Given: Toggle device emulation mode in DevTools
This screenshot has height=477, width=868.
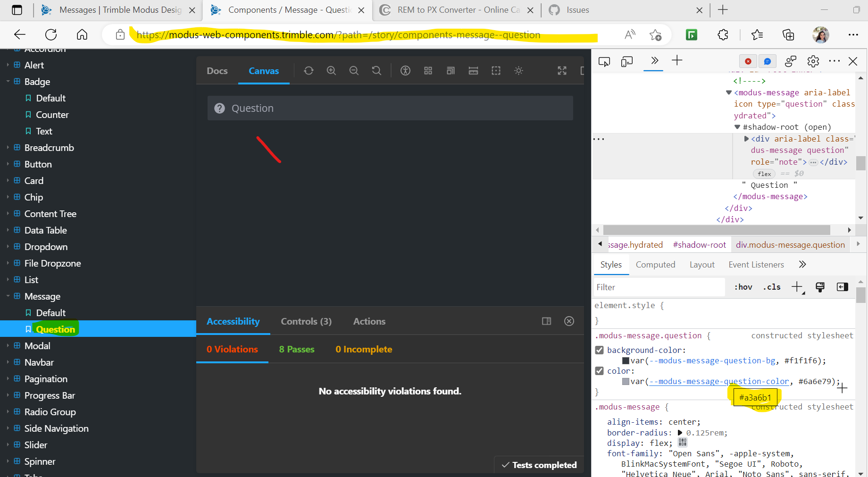Looking at the screenshot, I should coord(627,61).
